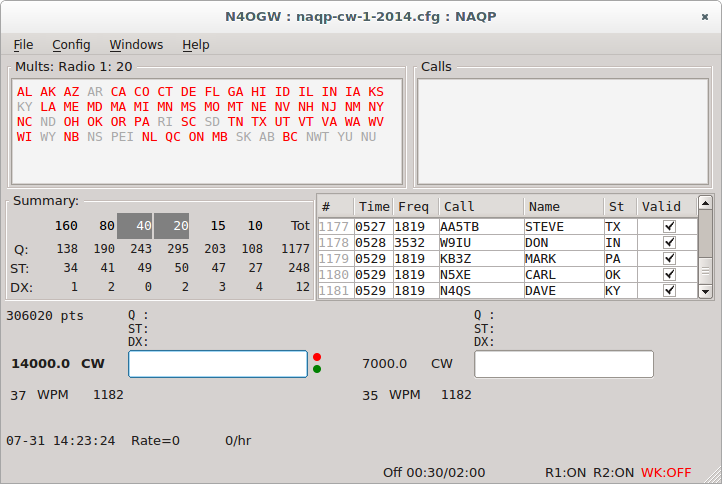Click the KY multiplier in Mults
The height and width of the screenshot is (484, 722).
[x=24, y=107]
